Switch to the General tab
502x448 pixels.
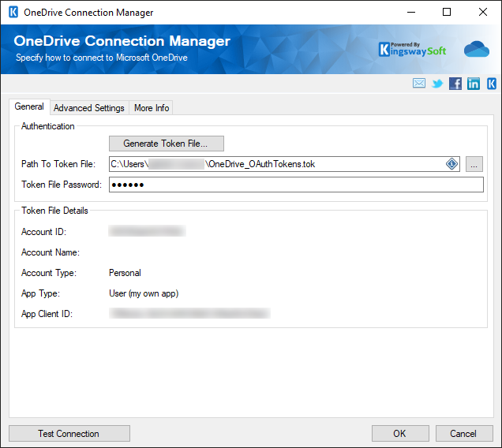pyautogui.click(x=29, y=106)
